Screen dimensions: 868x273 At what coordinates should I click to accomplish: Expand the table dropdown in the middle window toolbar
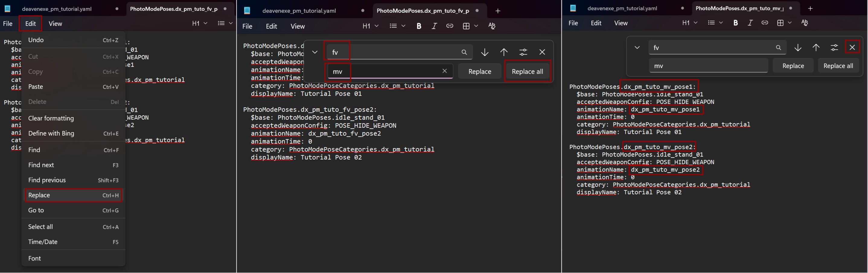[x=476, y=26]
